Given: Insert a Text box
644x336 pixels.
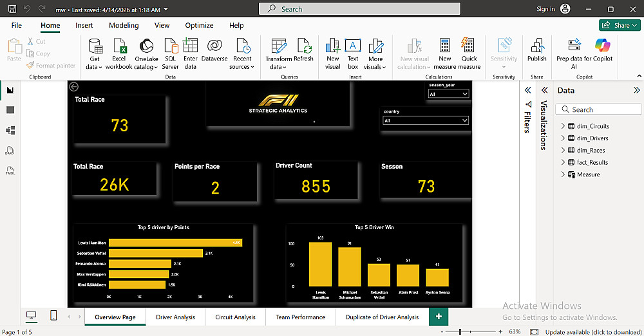Looking at the screenshot, I should [353, 54].
